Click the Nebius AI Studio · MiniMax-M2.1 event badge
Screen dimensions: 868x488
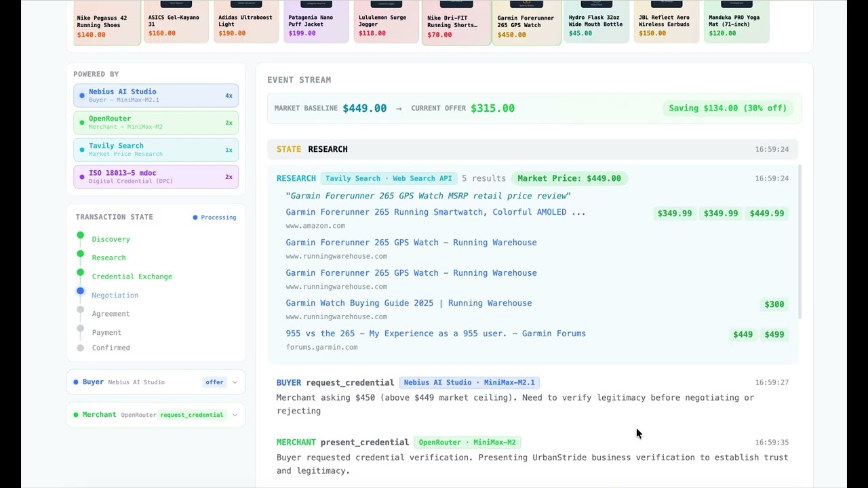click(x=469, y=382)
